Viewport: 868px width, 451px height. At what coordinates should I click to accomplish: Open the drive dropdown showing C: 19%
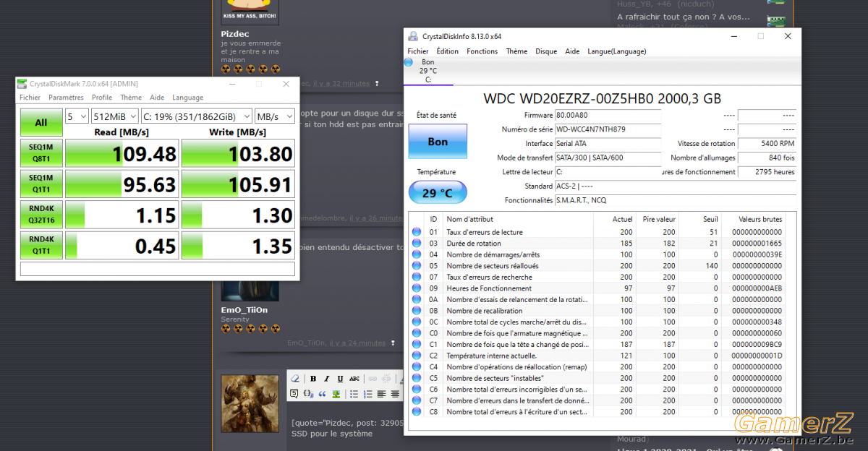(196, 116)
